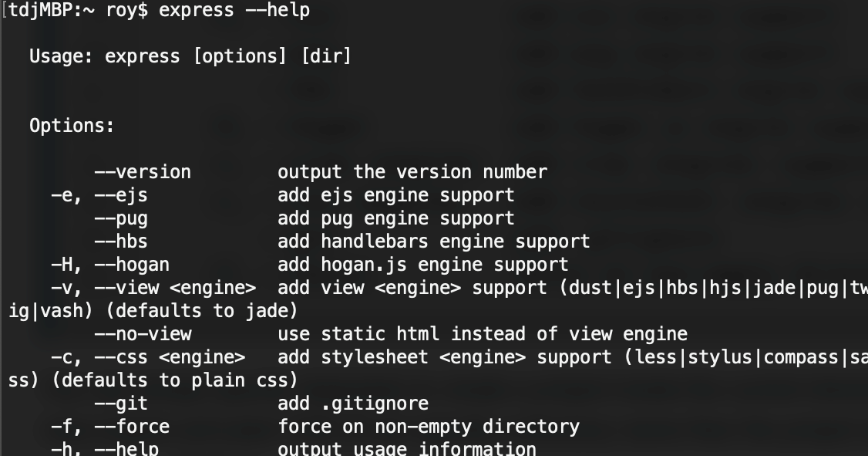Screen dimensions: 868x456
Task: Click 'add handlebars engine support' description
Action: point(433,242)
